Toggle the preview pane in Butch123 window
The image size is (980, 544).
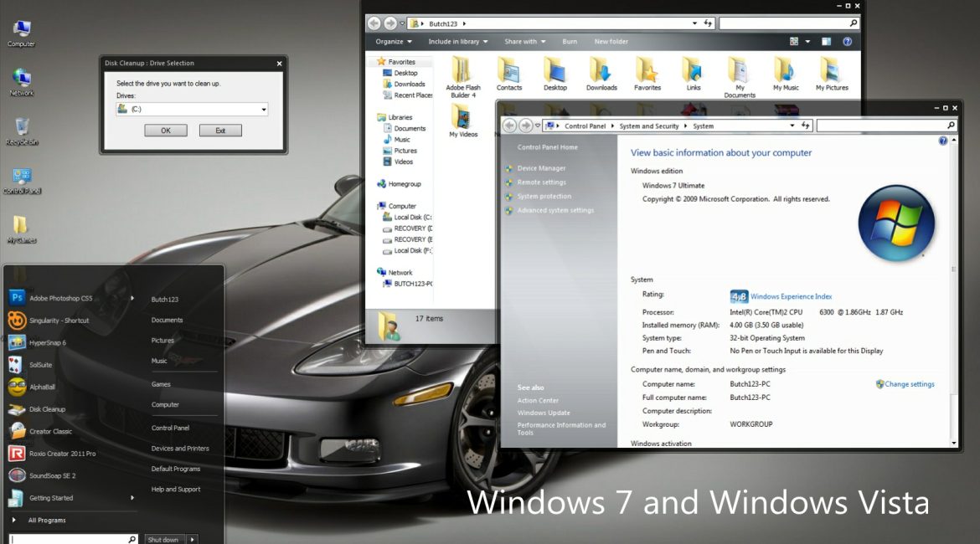click(x=826, y=42)
